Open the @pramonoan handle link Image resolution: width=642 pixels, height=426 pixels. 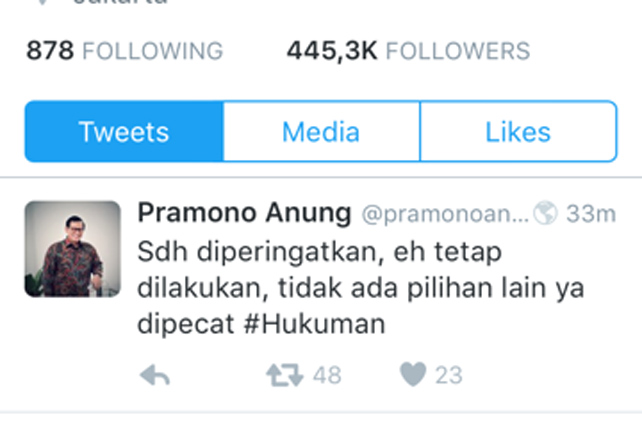tap(445, 214)
